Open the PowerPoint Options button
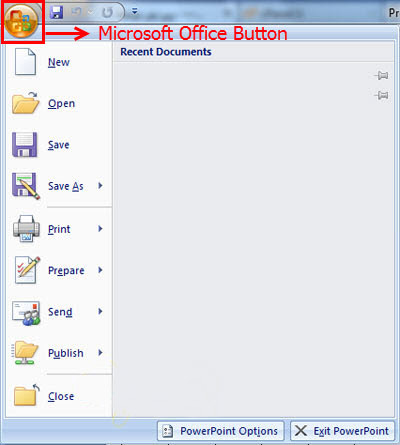The height and width of the screenshot is (445, 400). (x=221, y=431)
